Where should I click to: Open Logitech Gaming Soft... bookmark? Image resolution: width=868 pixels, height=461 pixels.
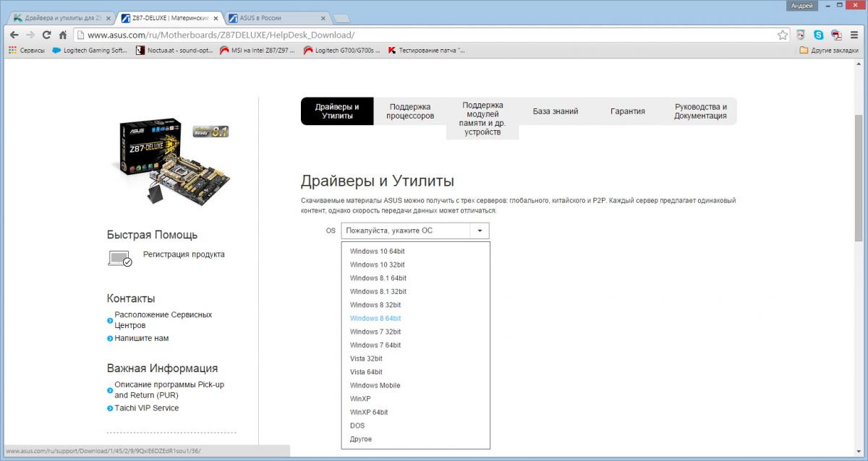coord(90,51)
